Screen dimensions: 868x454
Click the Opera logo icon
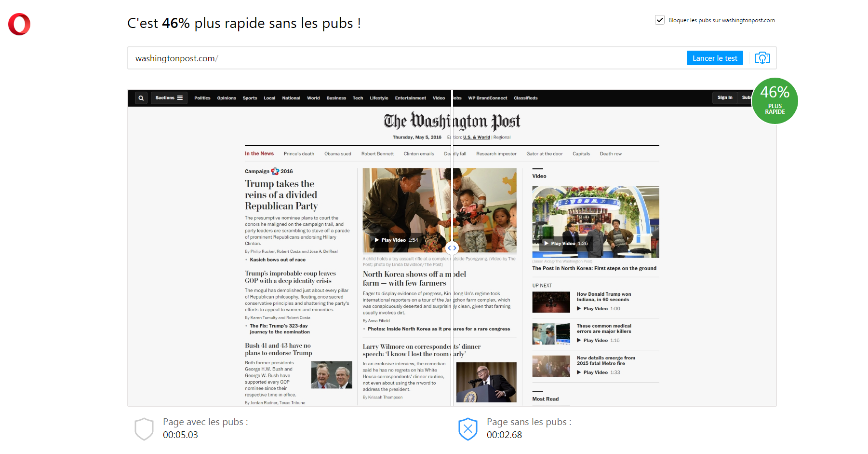[x=19, y=24]
